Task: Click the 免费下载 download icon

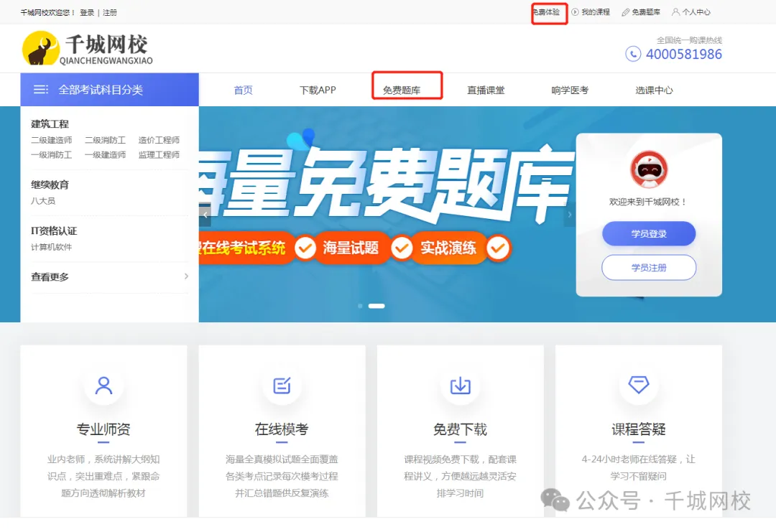Action: 461,385
